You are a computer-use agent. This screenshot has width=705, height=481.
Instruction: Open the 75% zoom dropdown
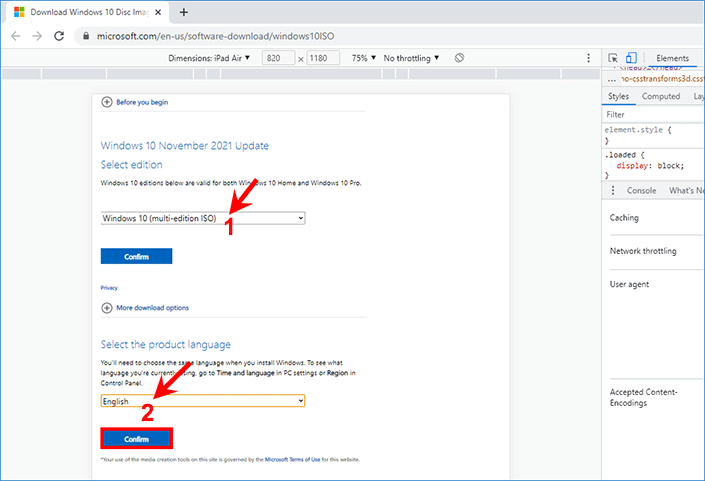[x=364, y=58]
